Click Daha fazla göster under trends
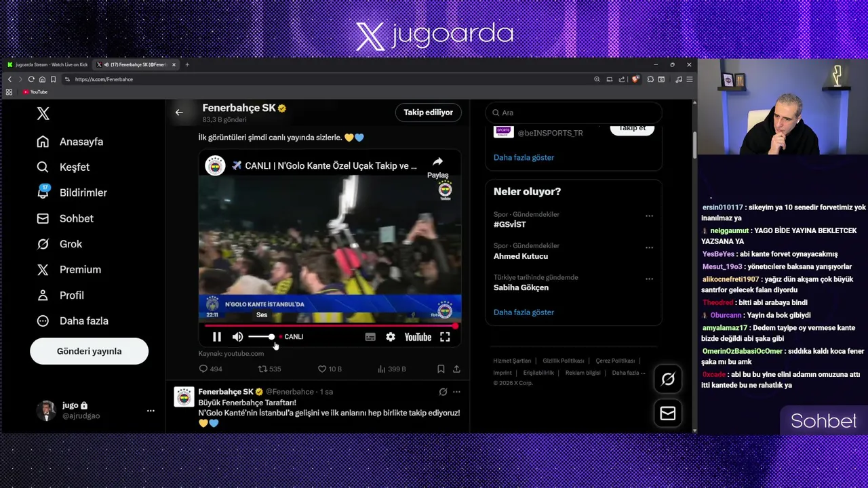The image size is (868, 488). click(524, 312)
